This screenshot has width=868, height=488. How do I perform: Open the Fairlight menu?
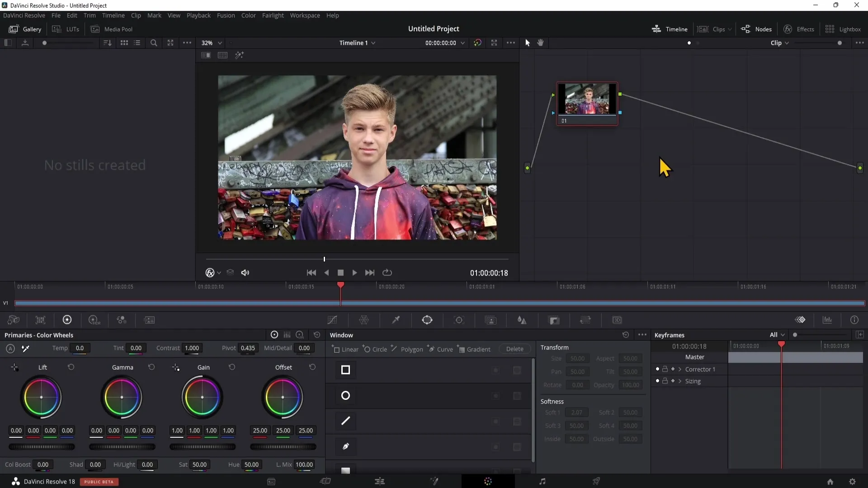tap(273, 15)
